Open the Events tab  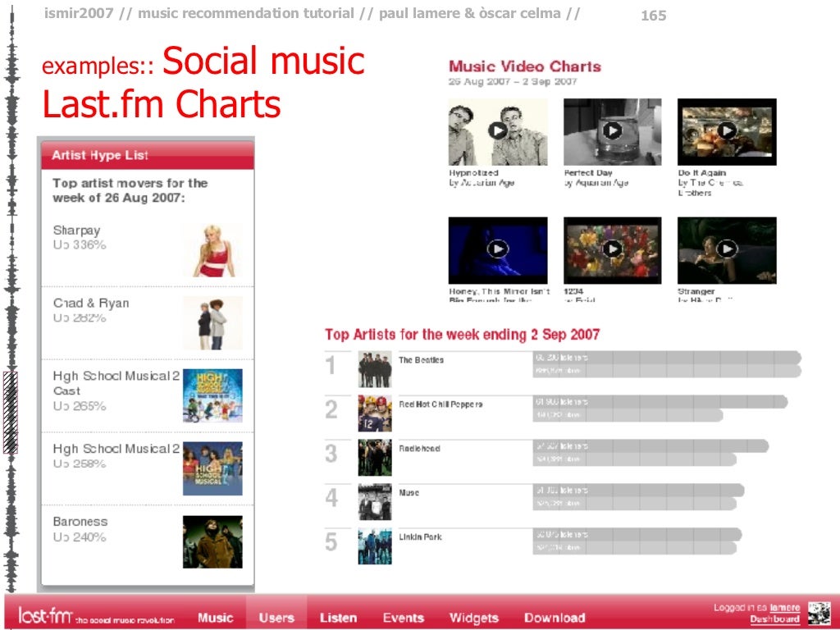click(404, 618)
